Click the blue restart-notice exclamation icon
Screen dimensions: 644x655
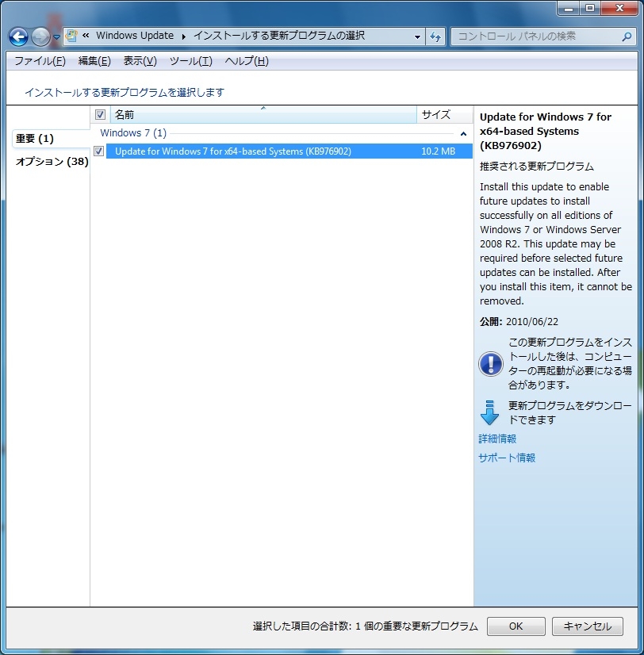pos(490,363)
